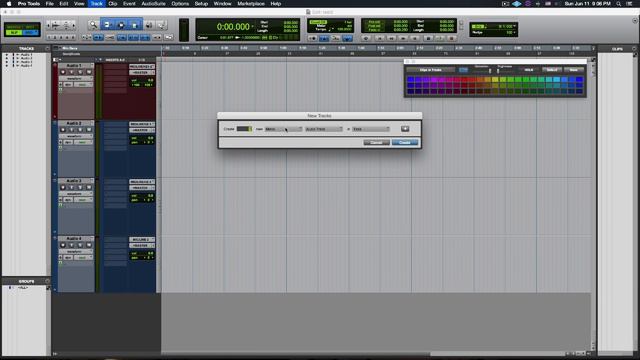The image size is (640, 360).
Task: Click Audio 1 record enable button
Action: coord(63,72)
